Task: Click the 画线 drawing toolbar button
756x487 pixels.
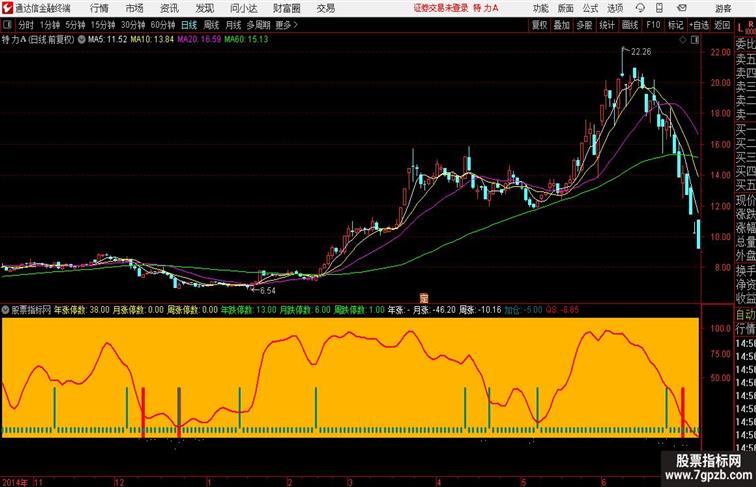Action: point(630,25)
